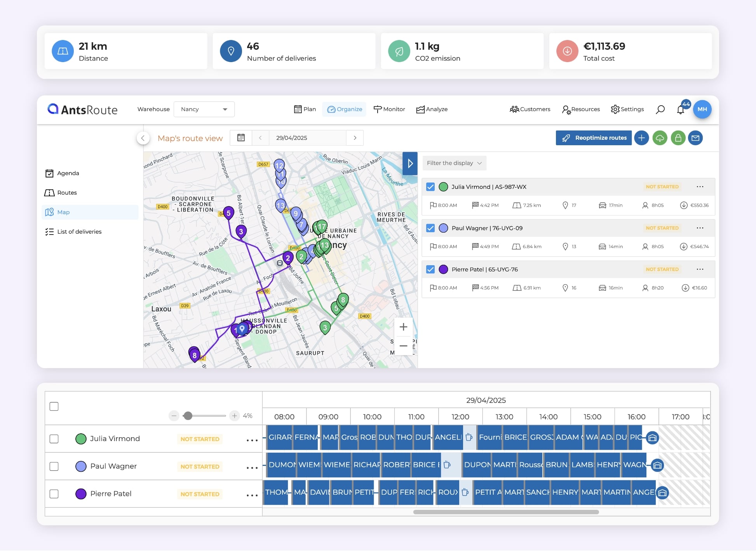
Task: Click the Reoptimize routes button
Action: click(594, 138)
